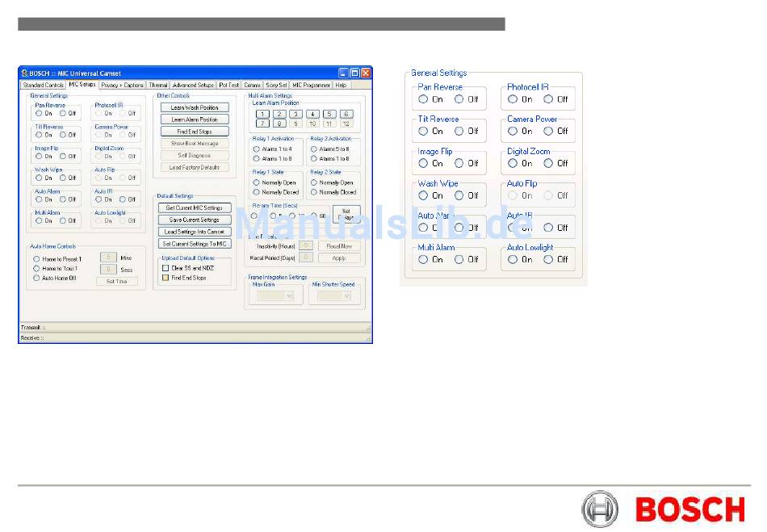This screenshot has height=532, width=767.
Task: Set Multi Alarm to On in enlarged General Settings panel
Action: (423, 260)
